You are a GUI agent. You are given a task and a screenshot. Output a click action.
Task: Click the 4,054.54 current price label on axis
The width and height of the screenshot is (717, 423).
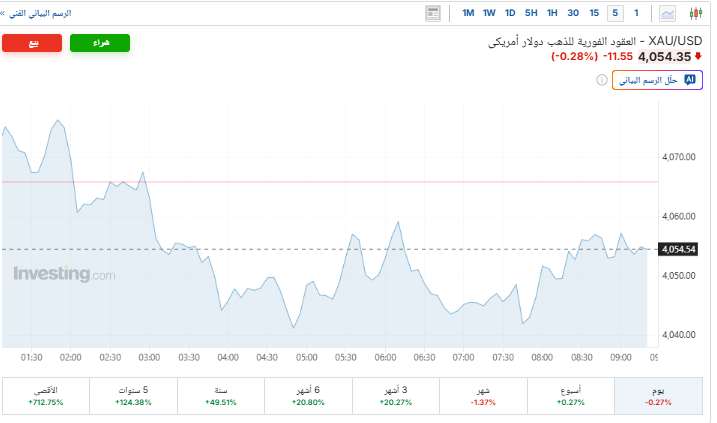pos(679,249)
